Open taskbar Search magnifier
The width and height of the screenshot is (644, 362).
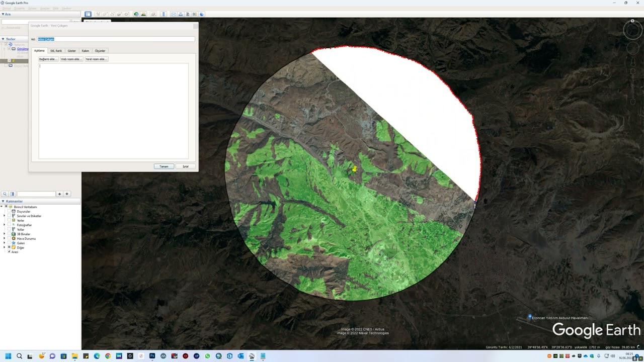[x=19, y=356]
